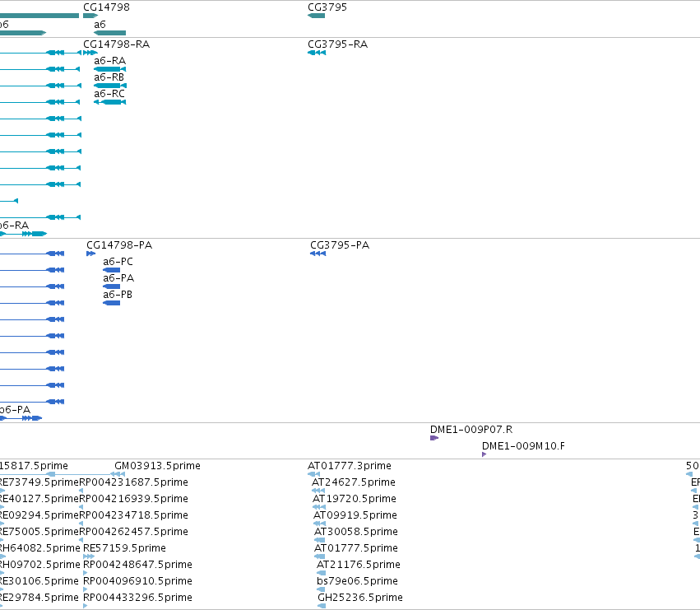700x610 pixels.
Task: Select the AT24627.5prime EST glyph
Action: (318, 491)
